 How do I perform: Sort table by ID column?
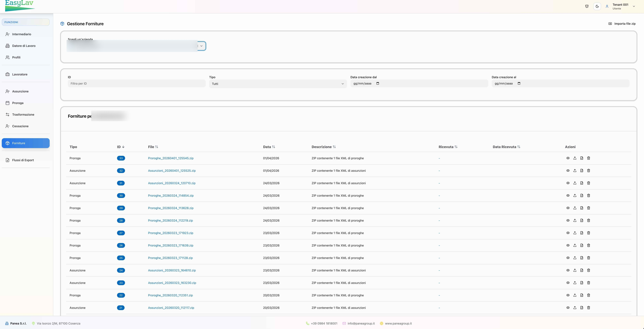click(121, 147)
